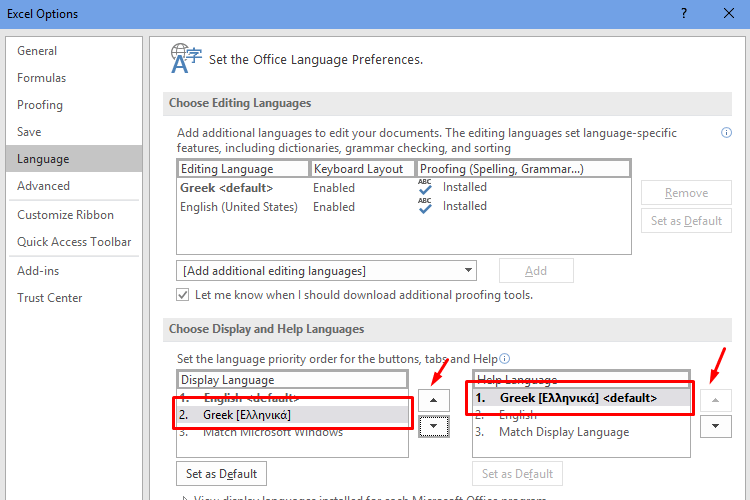Viewport: 750px width, 500px height.
Task: Click Enabled keyboard layout for Greek
Action: (334, 188)
